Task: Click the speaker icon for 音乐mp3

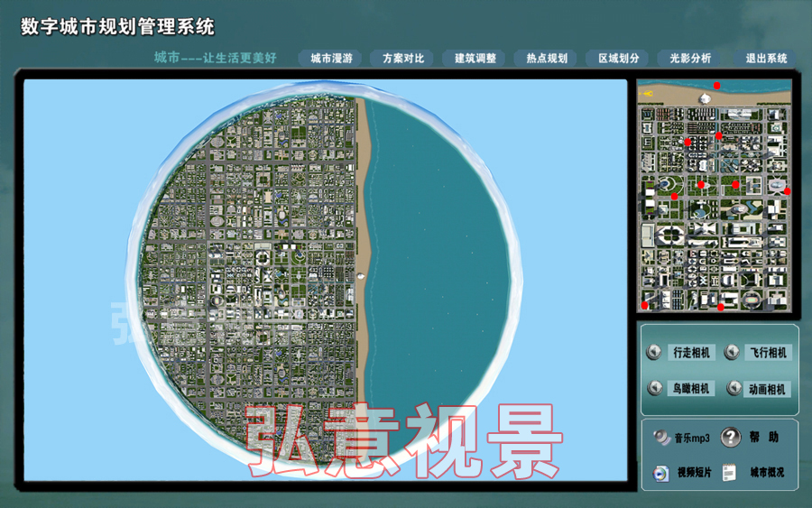Action: 661,438
